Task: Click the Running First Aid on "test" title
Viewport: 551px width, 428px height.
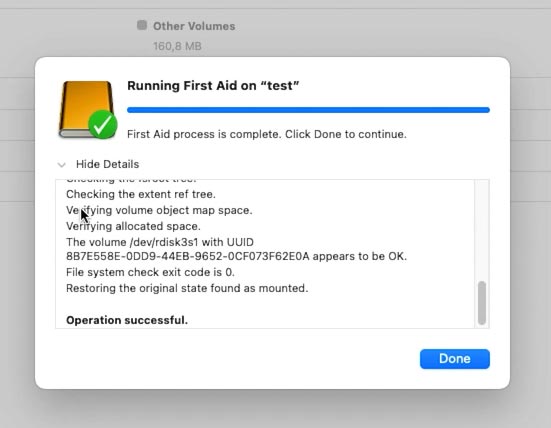Action: 213,86
